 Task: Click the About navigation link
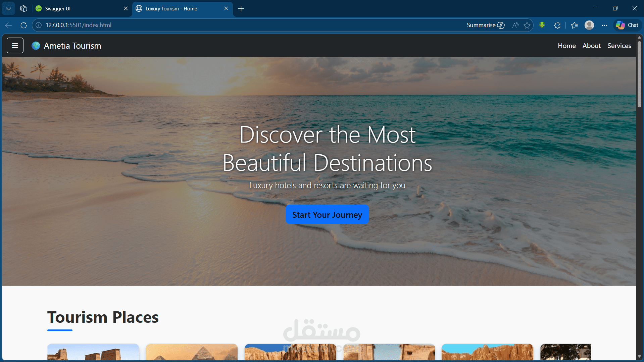591,45
